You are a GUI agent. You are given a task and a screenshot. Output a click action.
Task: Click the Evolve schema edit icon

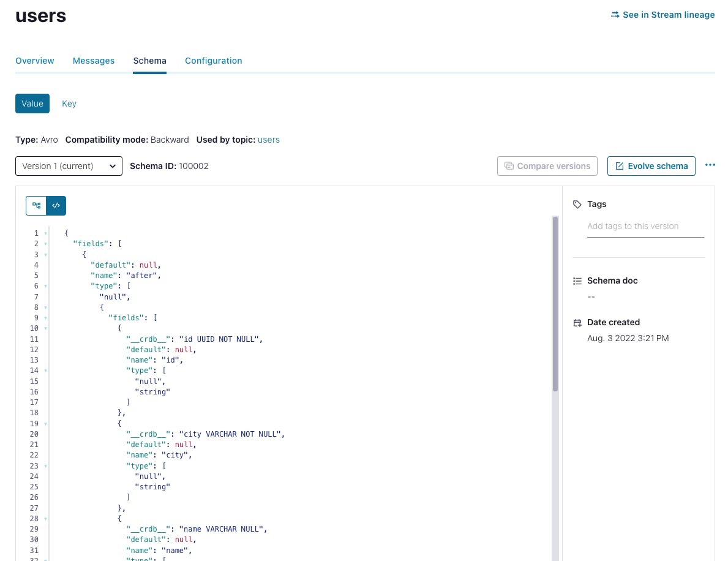620,165
